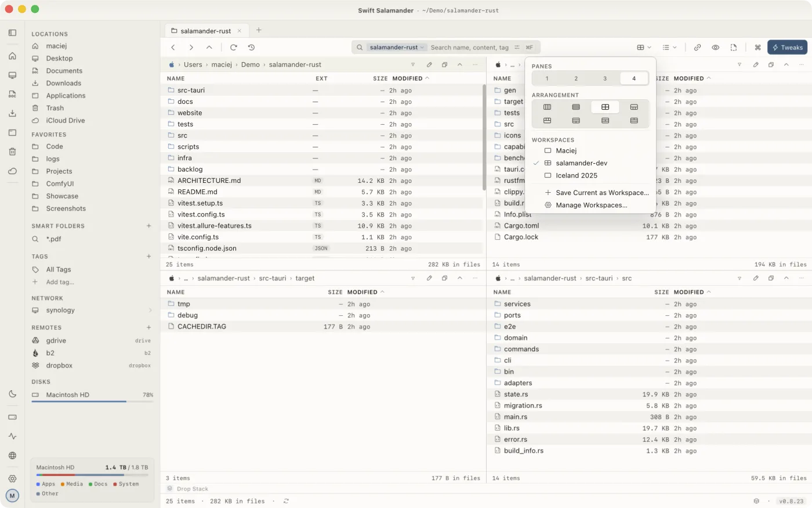
Task: Expand ellipsis breadcrumb in the target pane
Action: (x=186, y=279)
